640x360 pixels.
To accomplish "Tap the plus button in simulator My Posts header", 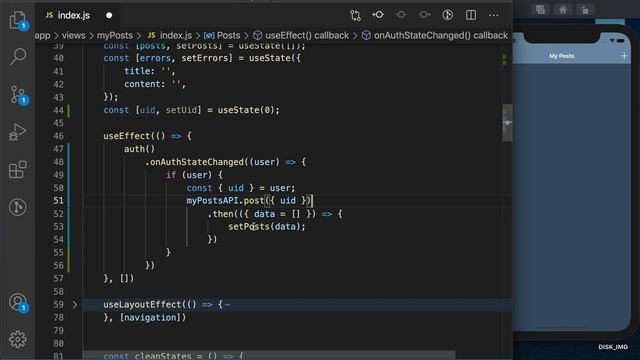I will [624, 56].
